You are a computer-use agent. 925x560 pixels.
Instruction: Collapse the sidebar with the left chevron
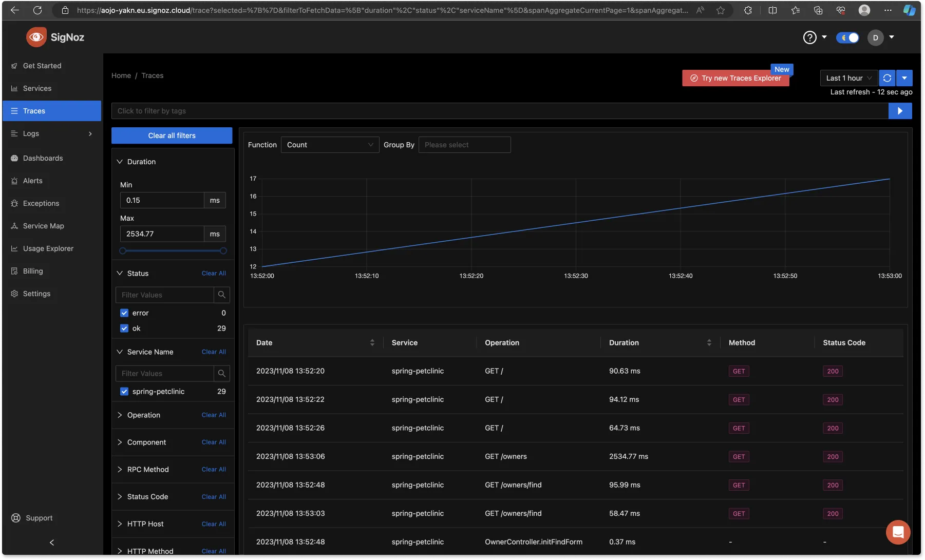click(x=52, y=543)
